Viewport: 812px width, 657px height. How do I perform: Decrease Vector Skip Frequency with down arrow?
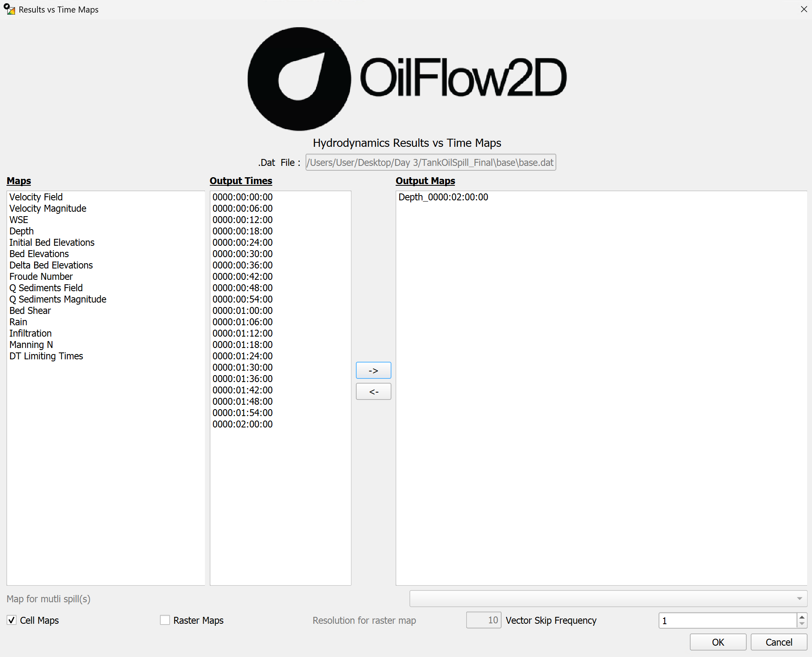[802, 624]
